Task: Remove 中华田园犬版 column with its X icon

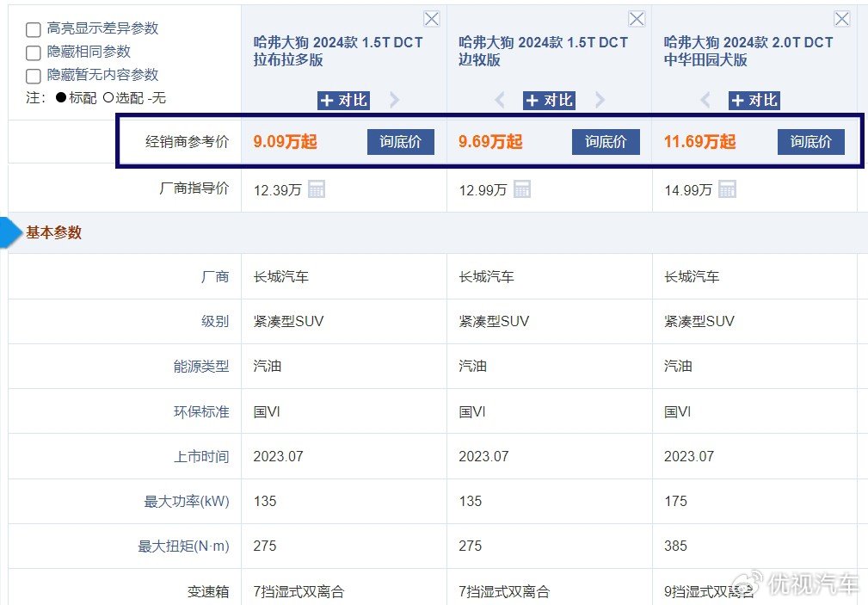Action: pos(842,19)
